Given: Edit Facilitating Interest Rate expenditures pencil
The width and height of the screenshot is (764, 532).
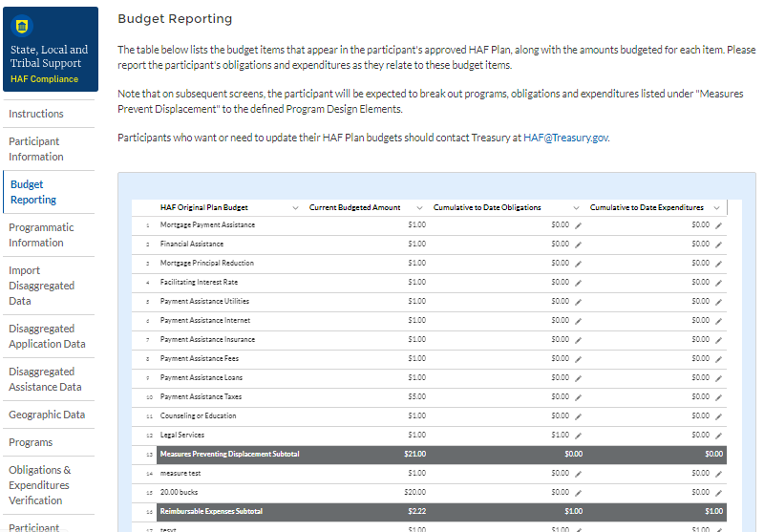Looking at the screenshot, I should (718, 283).
